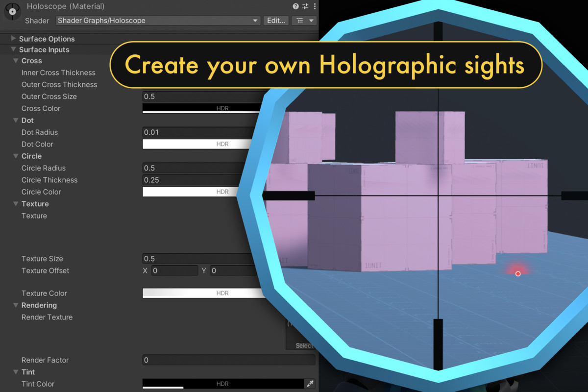588x392 pixels.
Task: Click the Edit... shader button
Action: tap(276, 21)
